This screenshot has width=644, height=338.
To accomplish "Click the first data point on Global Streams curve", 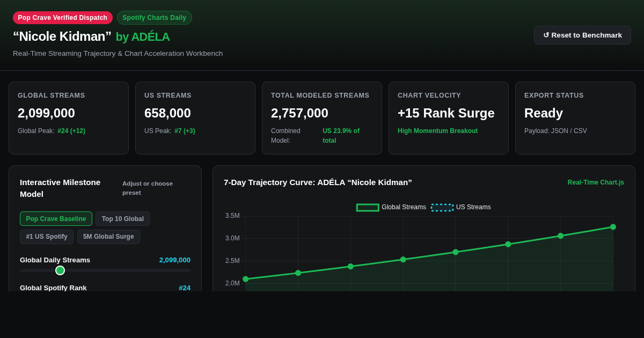I will click(246, 279).
